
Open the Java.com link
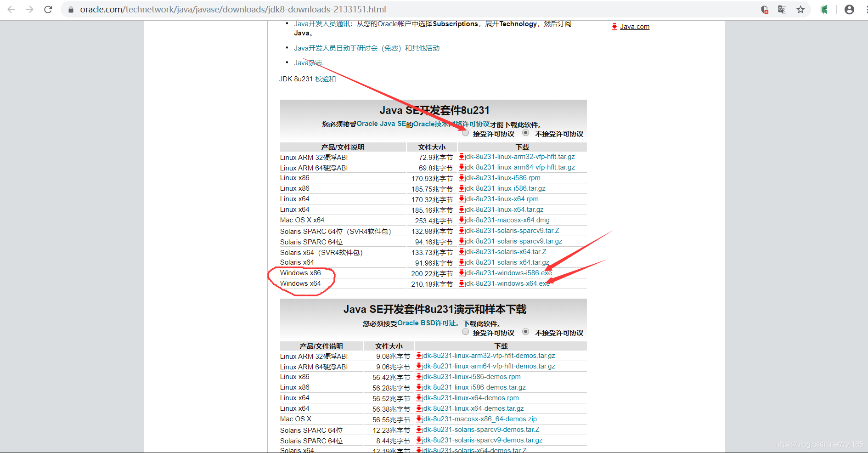click(x=635, y=27)
